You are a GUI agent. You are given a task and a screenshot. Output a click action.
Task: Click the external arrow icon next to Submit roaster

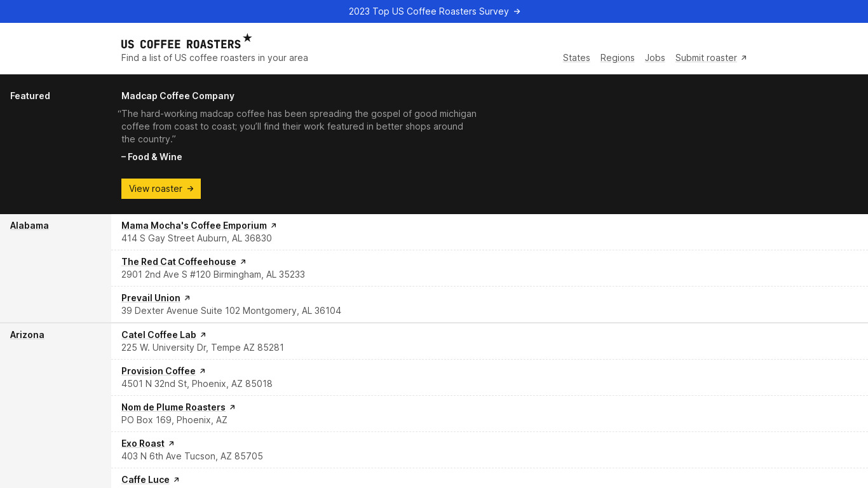744,58
